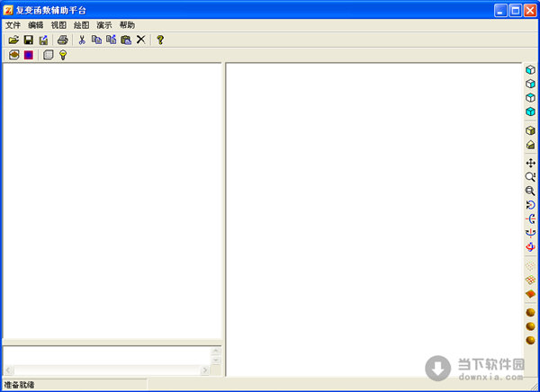The height and width of the screenshot is (392, 540).
Task: Click the topmost gold sphere icon
Action: tap(530, 313)
